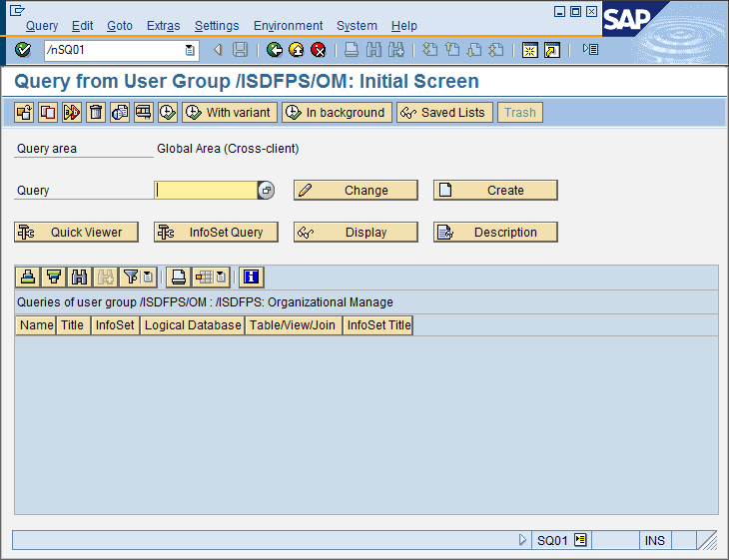729x560 pixels.
Task: Open the System menu
Action: pyautogui.click(x=357, y=26)
